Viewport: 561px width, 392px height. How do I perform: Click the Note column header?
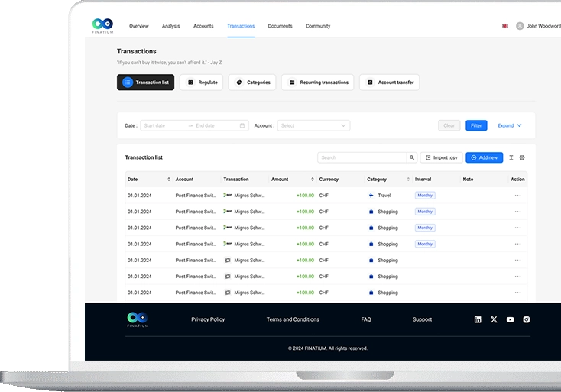(468, 180)
